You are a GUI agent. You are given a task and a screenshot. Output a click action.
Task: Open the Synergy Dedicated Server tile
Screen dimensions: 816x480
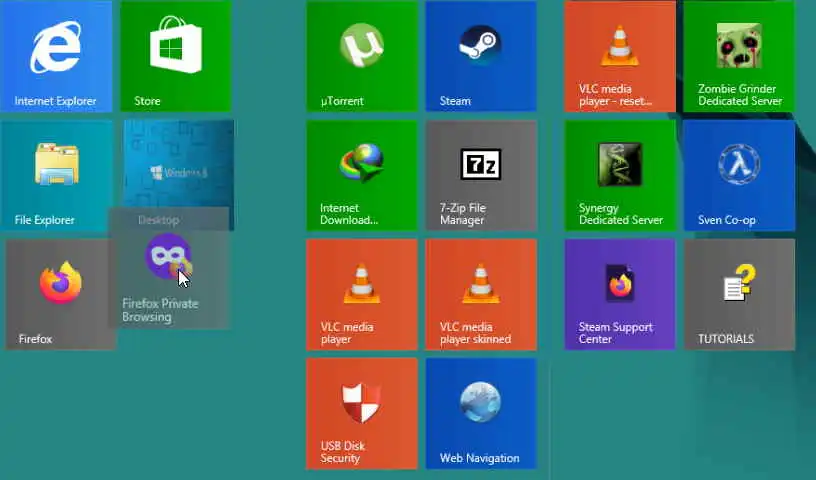pyautogui.click(x=620, y=175)
